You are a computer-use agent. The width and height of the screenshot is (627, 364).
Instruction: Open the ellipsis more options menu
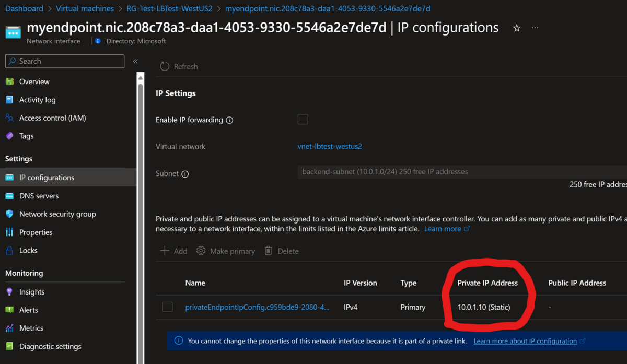click(x=535, y=28)
